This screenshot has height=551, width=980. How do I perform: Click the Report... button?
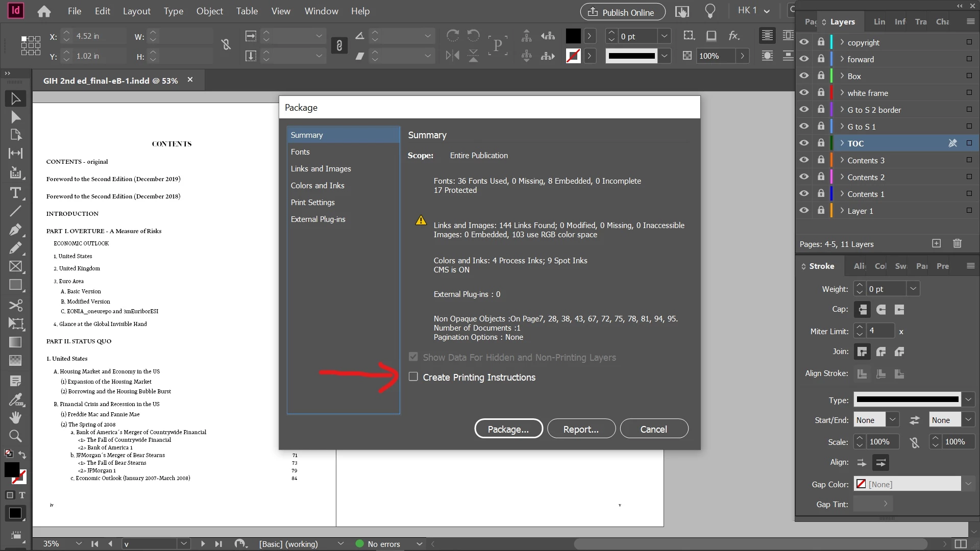pyautogui.click(x=581, y=429)
